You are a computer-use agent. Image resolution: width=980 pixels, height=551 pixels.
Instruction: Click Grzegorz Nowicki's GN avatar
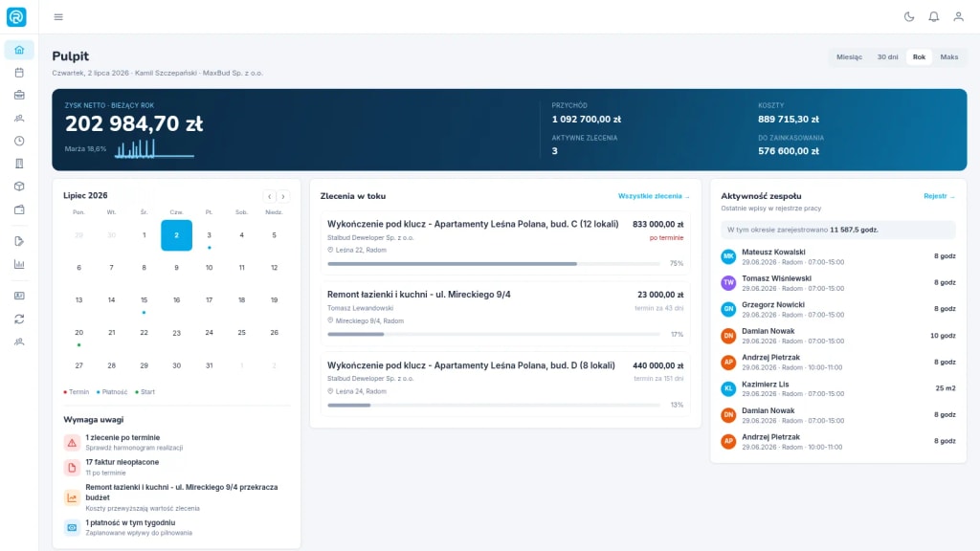coord(728,309)
